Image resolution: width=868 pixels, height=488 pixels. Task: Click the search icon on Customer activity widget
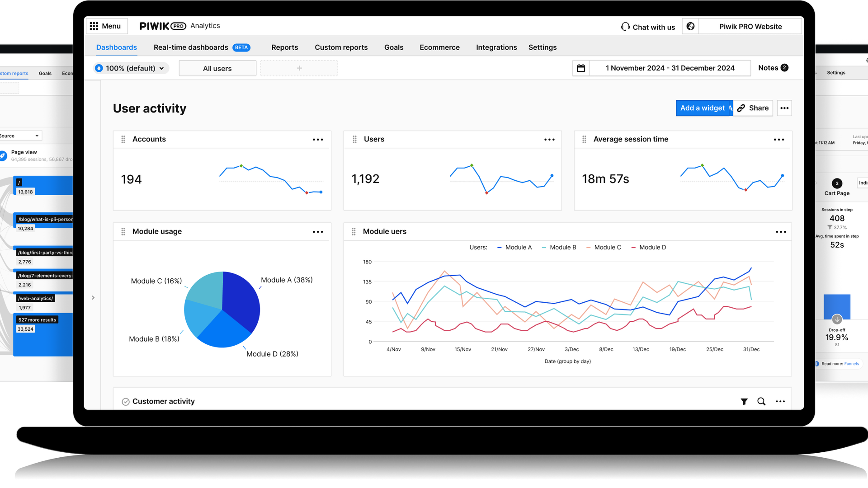(x=761, y=401)
